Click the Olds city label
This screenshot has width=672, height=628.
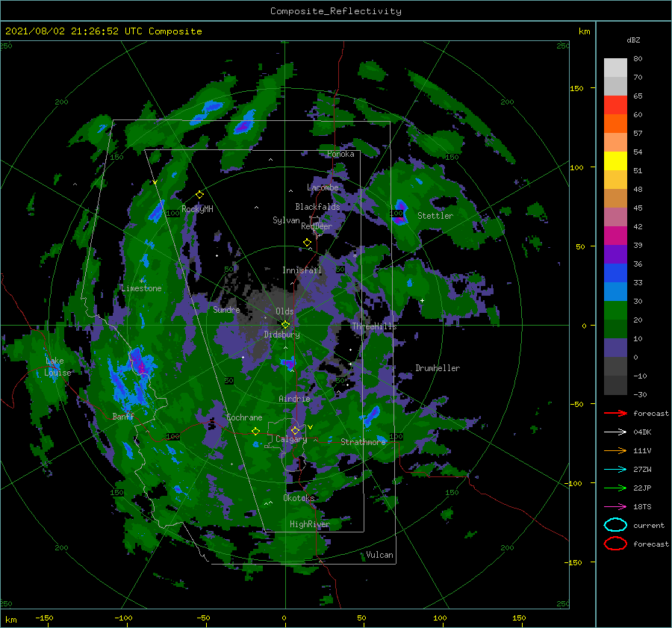point(284,311)
